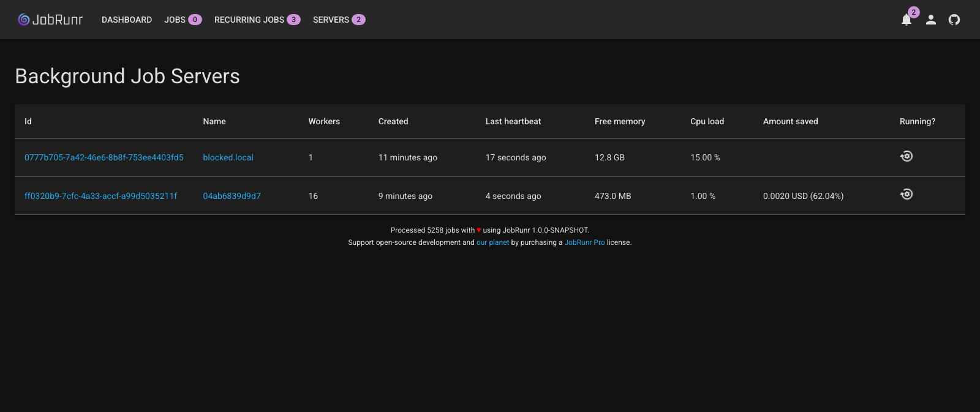Click the Last heartbeat column header
Viewport: 980px width, 412px height.
[x=513, y=121]
